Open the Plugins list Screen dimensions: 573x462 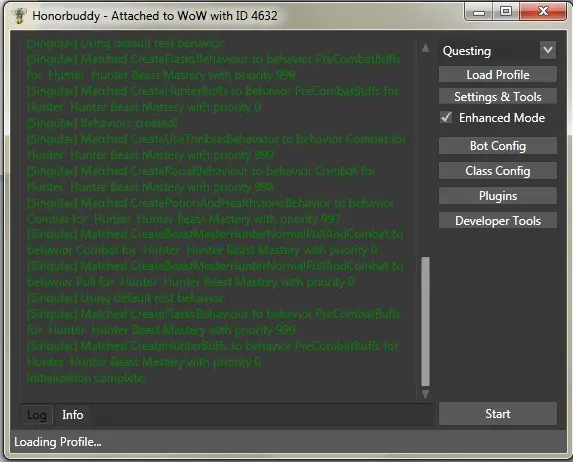tap(498, 196)
